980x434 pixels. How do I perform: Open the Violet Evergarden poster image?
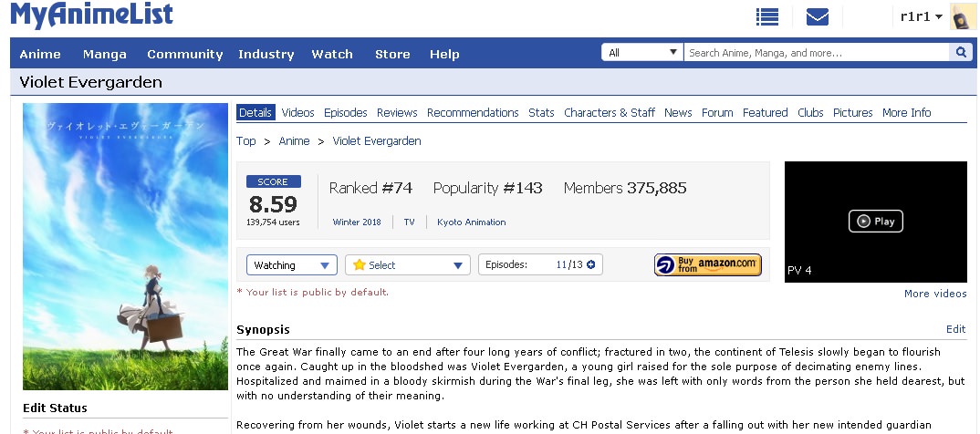coord(126,247)
